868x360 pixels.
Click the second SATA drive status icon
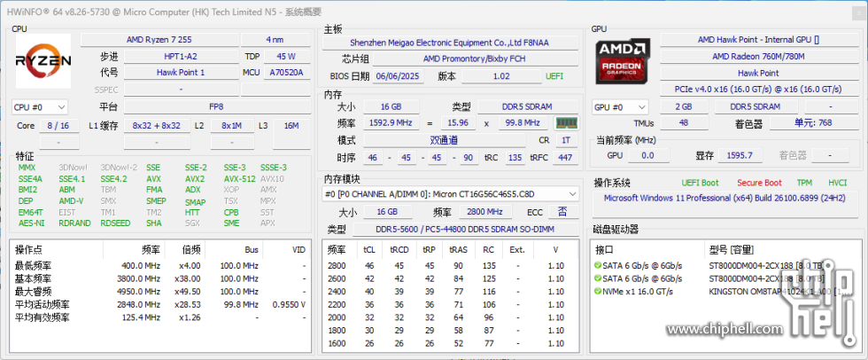pyautogui.click(x=598, y=278)
